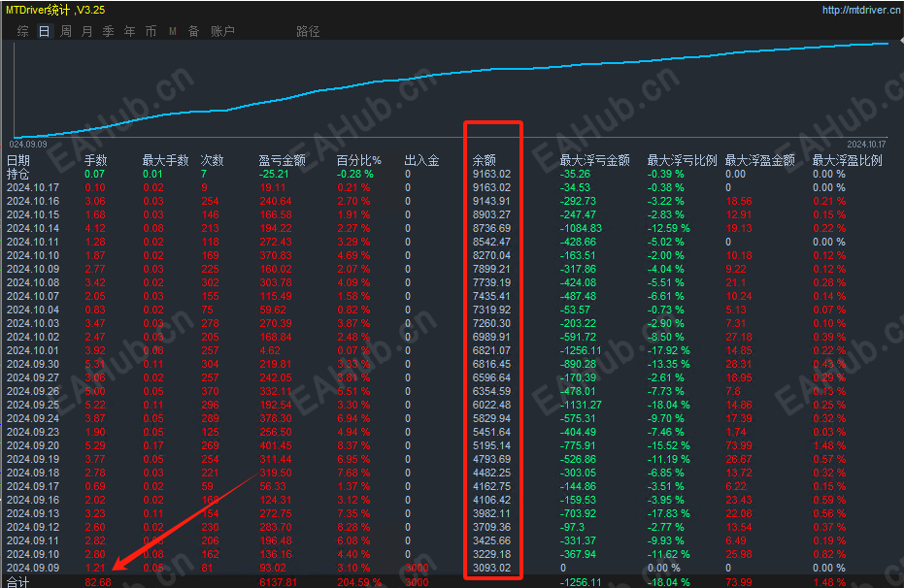Select the 路径 path tab
The width and height of the screenshot is (904, 588).
tap(308, 31)
